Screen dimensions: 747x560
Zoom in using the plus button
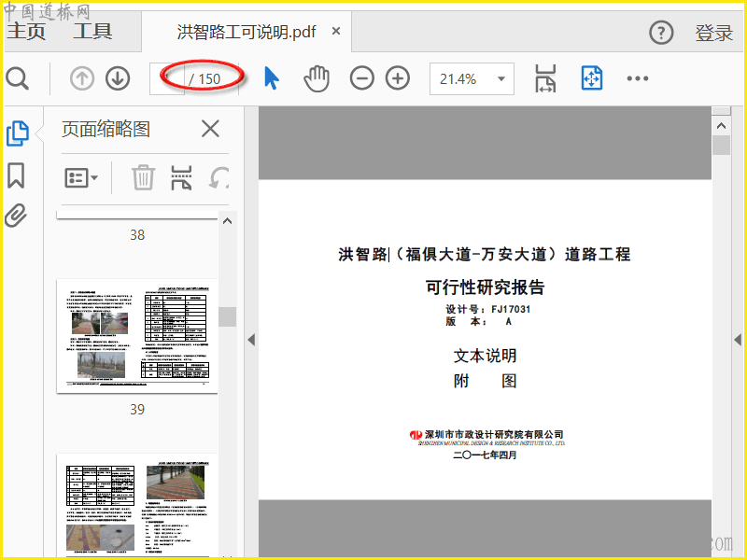(398, 78)
